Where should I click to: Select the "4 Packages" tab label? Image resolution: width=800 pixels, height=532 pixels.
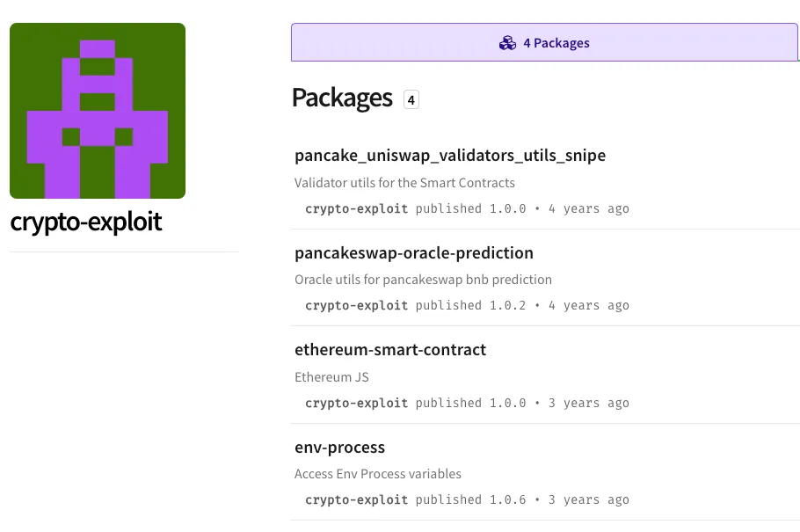[556, 43]
